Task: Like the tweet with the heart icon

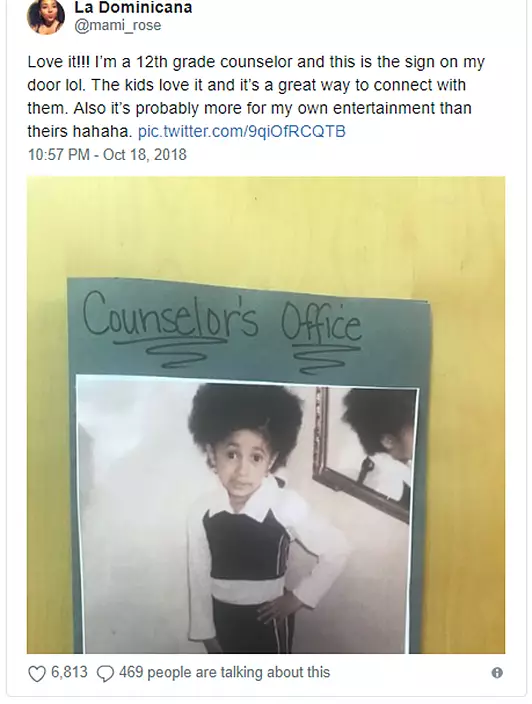Action: [37, 673]
